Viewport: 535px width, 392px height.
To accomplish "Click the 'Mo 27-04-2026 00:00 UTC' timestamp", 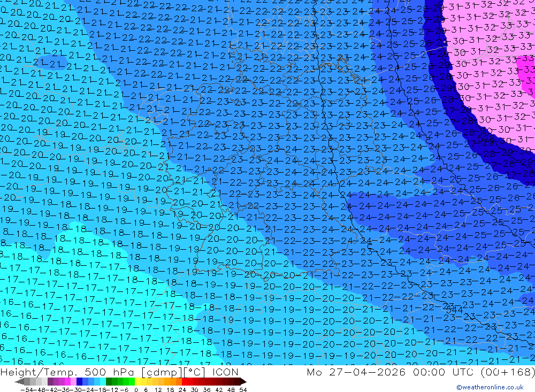I will tap(392, 372).
